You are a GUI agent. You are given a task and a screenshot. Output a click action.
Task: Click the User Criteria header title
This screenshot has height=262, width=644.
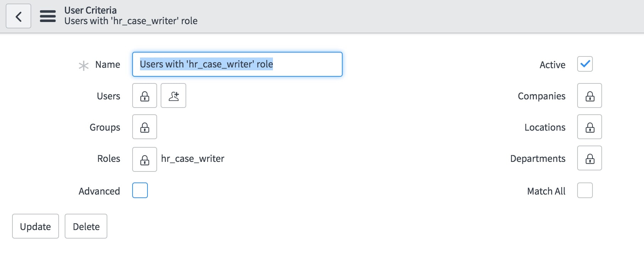(90, 10)
